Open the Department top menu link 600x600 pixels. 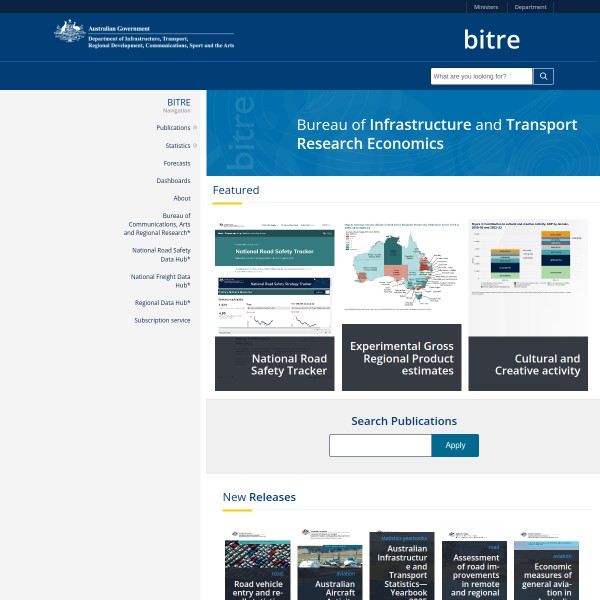(x=530, y=7)
